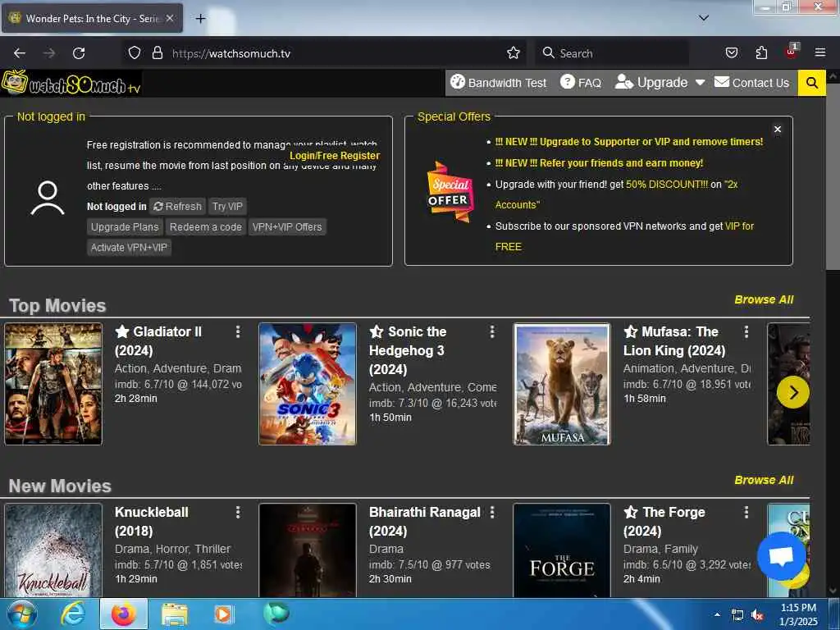
Task: Open the media player taskbar icon
Action: point(224,614)
